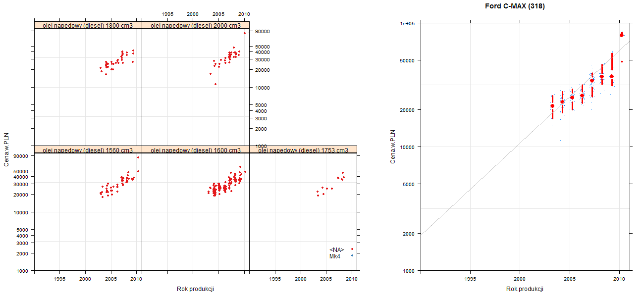Screen dimensions: 644x297
Task: Click the "2005" x-axis label in the Ford C-MAX plot
Action: (x=569, y=280)
